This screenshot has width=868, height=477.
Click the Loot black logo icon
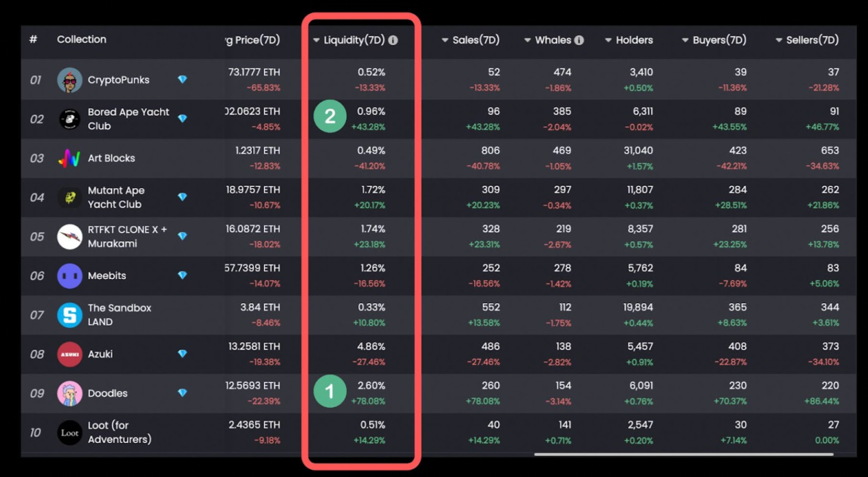pos(70,432)
